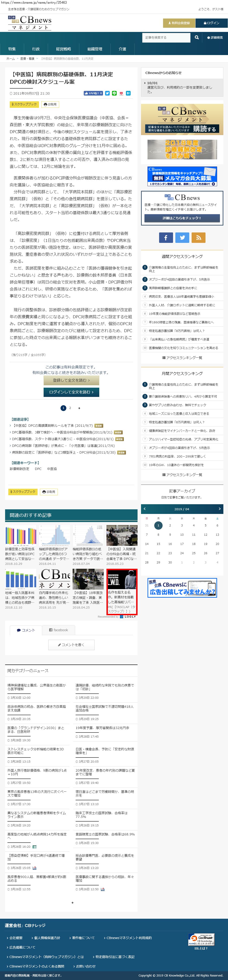
Task: Open the 2018.10.29 recommended article thumbnail
Action: pyautogui.click(x=21, y=535)
